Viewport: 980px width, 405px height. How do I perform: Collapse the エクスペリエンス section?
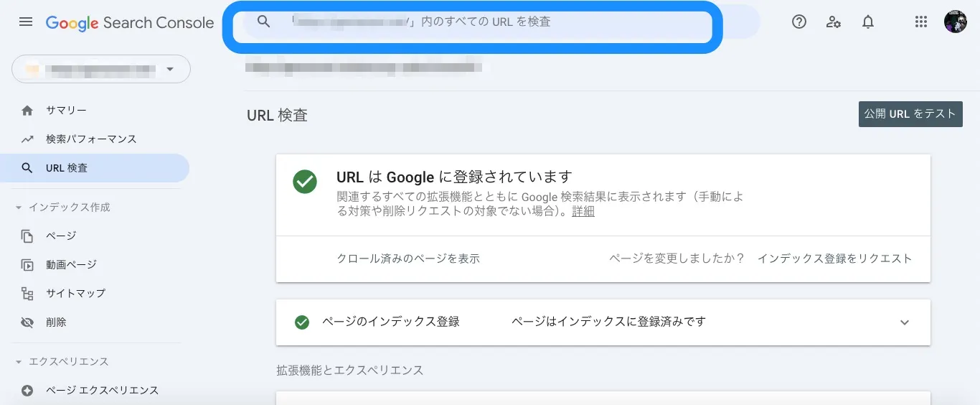click(62, 361)
